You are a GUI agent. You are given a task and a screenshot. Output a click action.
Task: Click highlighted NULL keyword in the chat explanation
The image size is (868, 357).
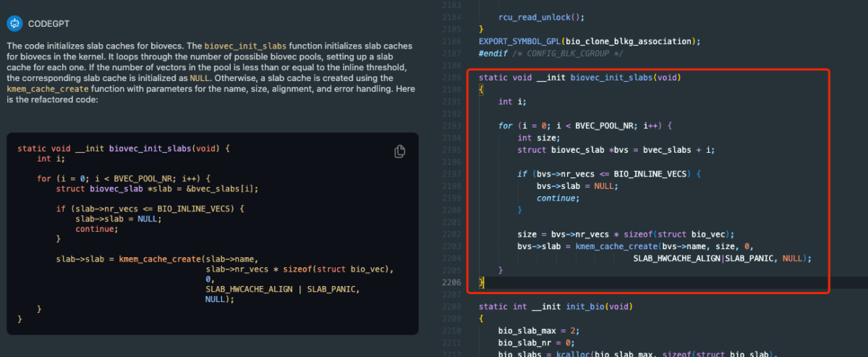(200, 78)
